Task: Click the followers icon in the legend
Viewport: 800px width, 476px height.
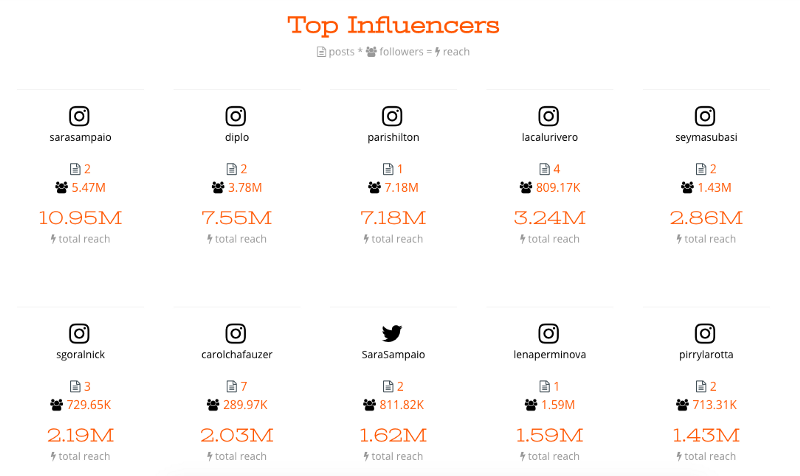Action: pos(371,52)
